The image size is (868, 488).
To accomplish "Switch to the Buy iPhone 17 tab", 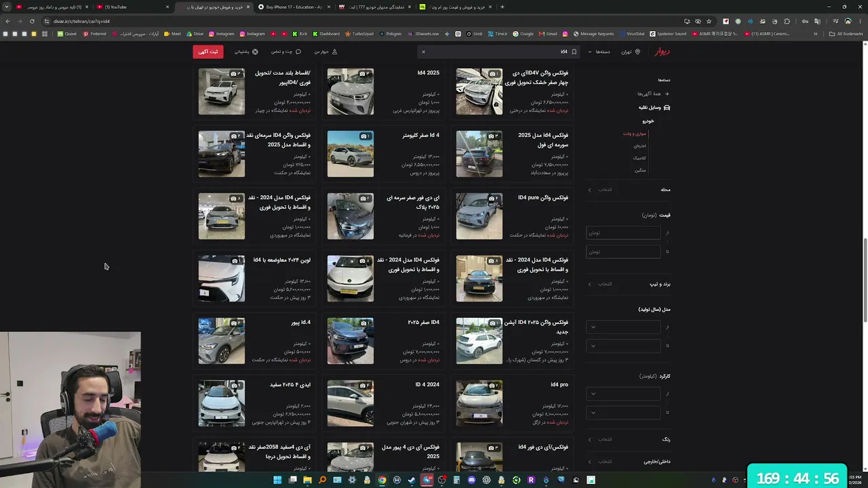I will coord(293,7).
